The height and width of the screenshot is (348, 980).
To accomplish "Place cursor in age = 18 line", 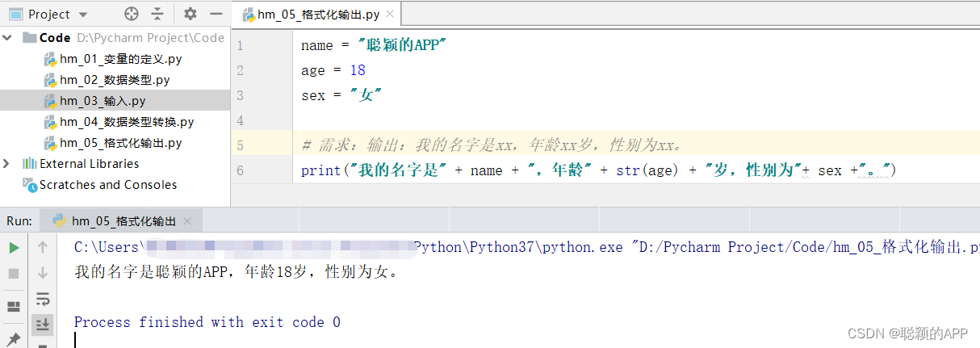I will point(333,70).
